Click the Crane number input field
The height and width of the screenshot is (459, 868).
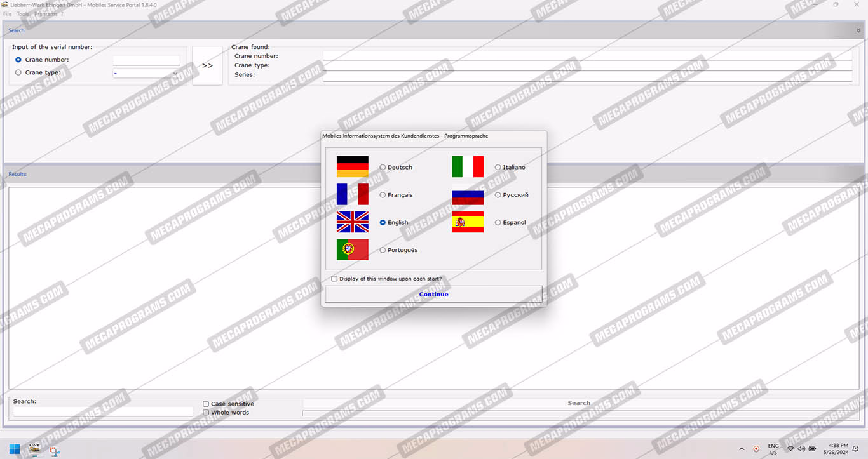click(x=146, y=60)
